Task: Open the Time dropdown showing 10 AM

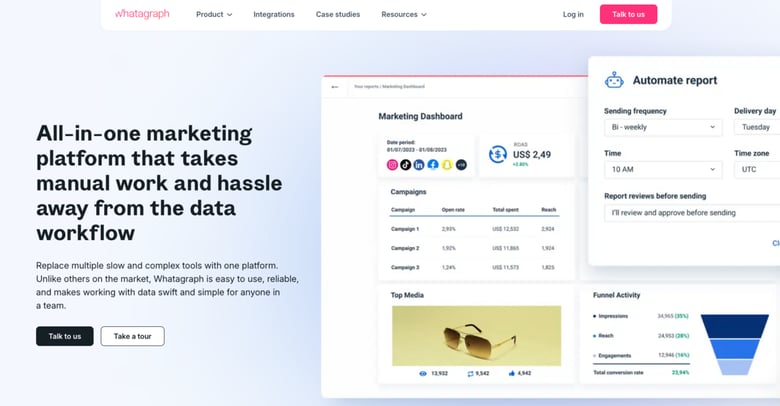Action: 662,169
